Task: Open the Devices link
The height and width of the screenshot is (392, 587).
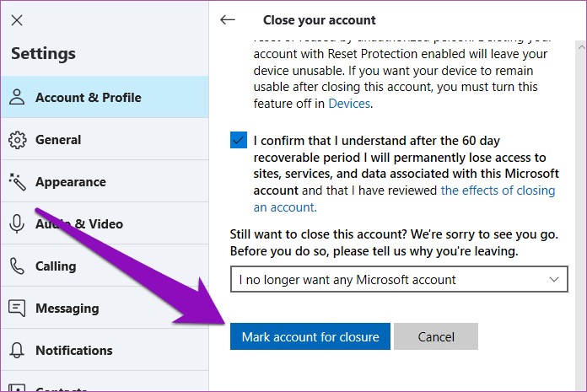Action: (x=349, y=104)
